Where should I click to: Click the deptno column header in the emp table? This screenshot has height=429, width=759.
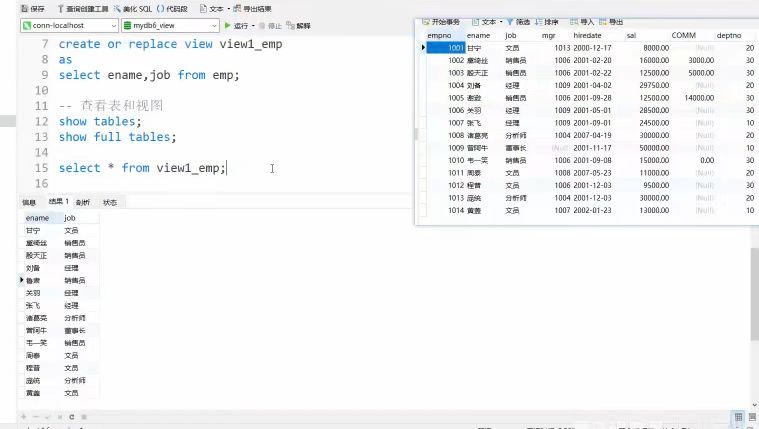[735, 35]
